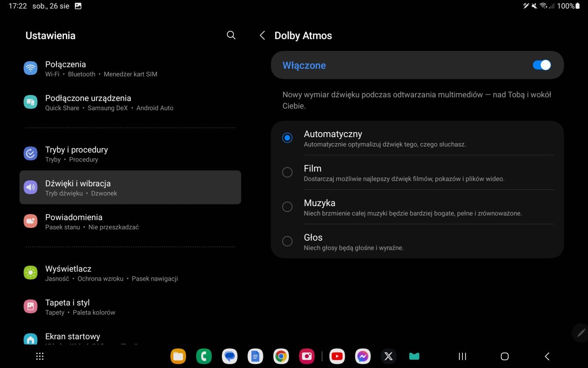
Task: Tap the Tryby i procedury icon
Action: (x=31, y=154)
